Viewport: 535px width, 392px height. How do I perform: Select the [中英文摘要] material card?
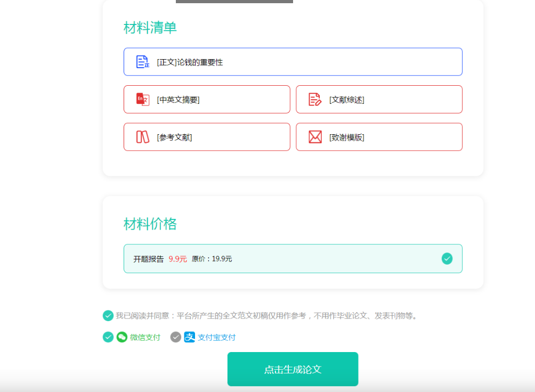(x=207, y=99)
